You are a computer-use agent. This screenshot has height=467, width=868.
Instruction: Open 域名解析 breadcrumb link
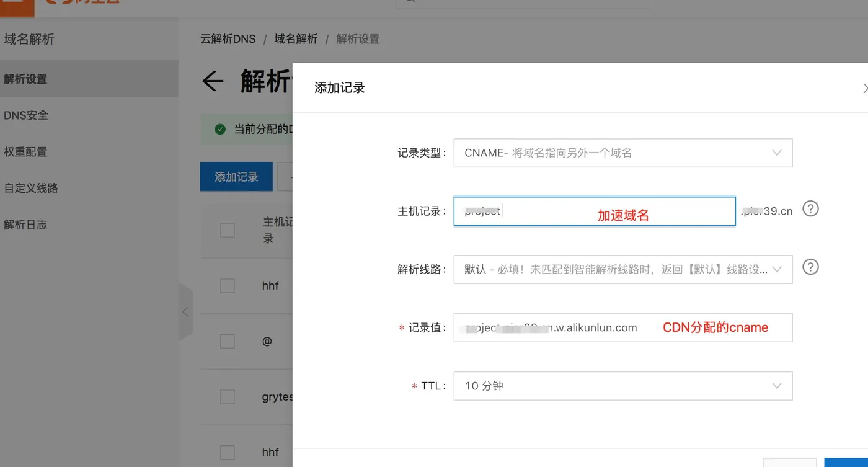coord(296,39)
